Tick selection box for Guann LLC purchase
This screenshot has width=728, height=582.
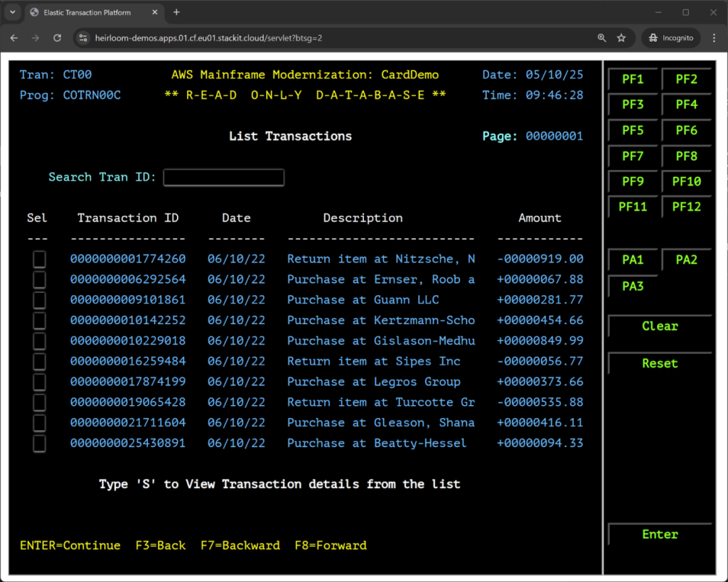(x=40, y=300)
